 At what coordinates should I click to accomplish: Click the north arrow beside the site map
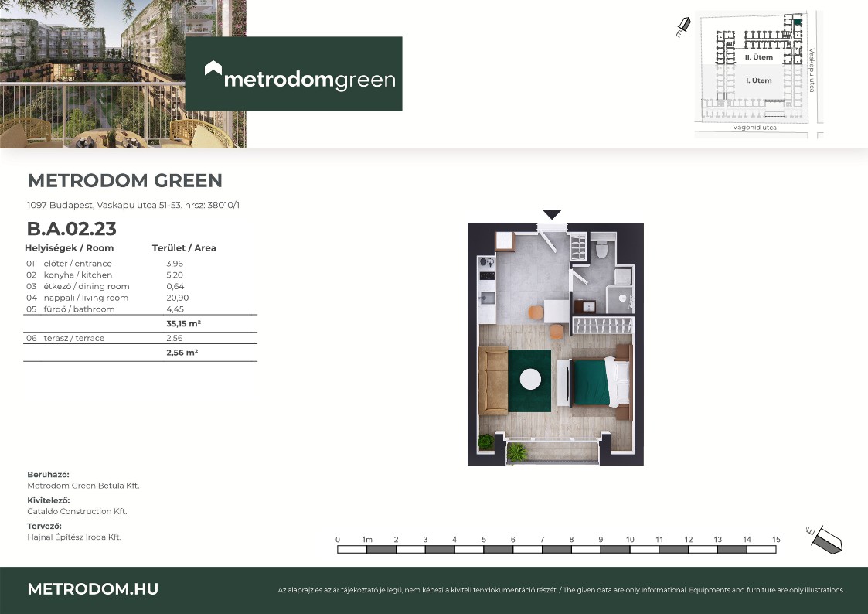[x=683, y=26]
